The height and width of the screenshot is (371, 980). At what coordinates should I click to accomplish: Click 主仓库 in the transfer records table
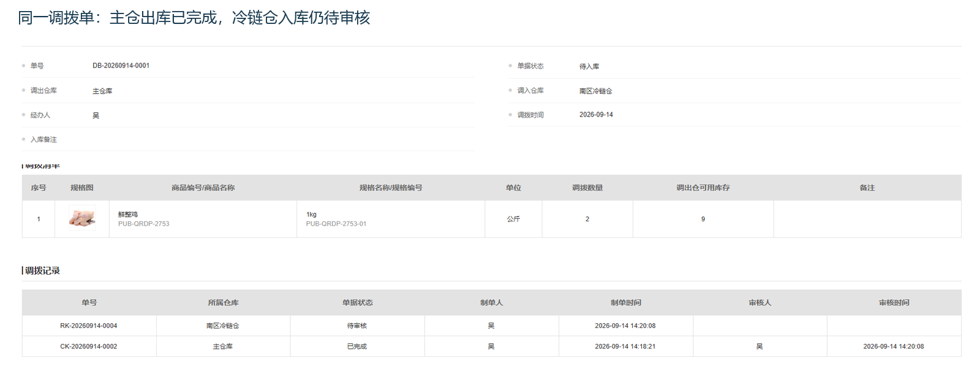tap(223, 346)
